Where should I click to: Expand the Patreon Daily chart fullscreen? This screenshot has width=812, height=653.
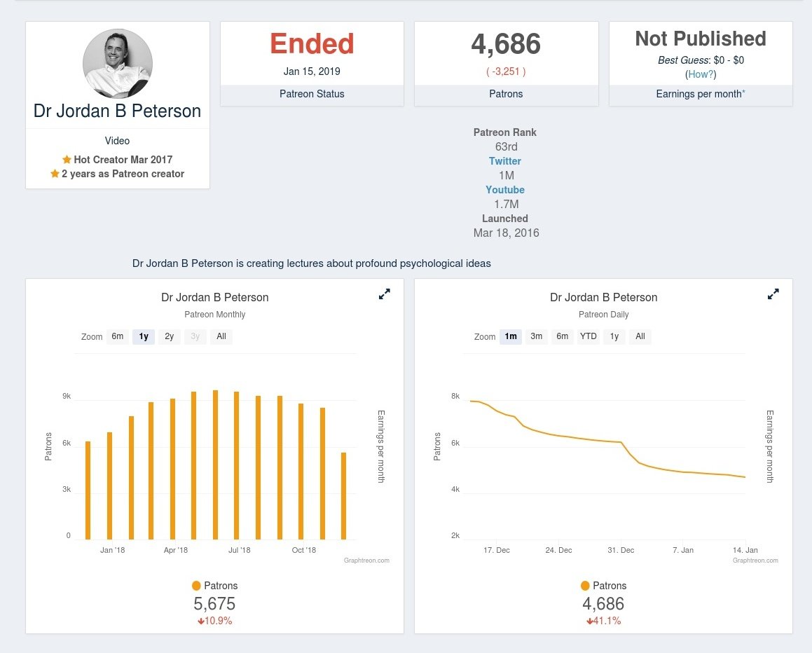point(773,295)
